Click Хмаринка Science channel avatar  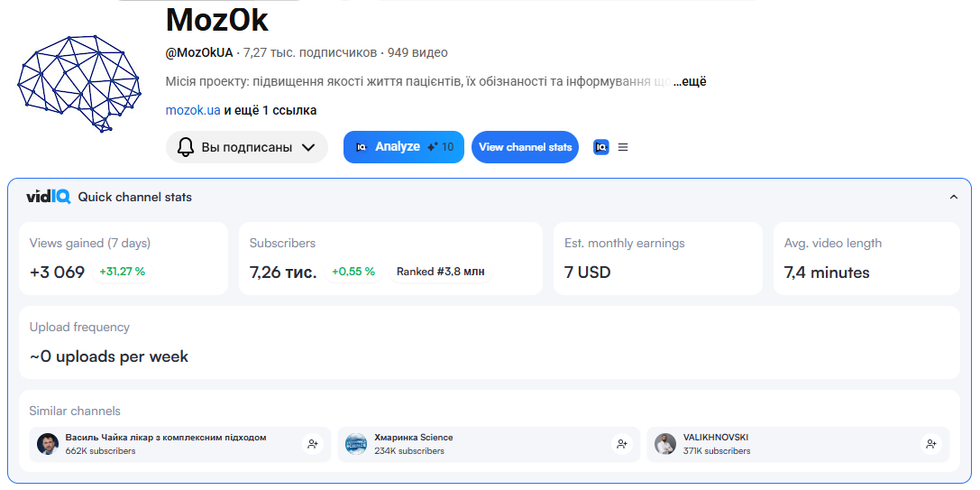pos(356,444)
